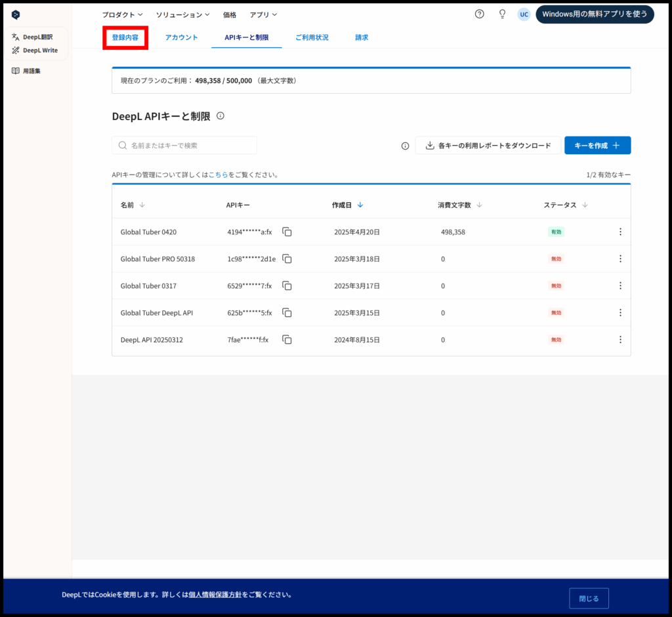This screenshot has height=617, width=672.
Task: Click the 1/2 有効なキー counter text
Action: pyautogui.click(x=608, y=175)
